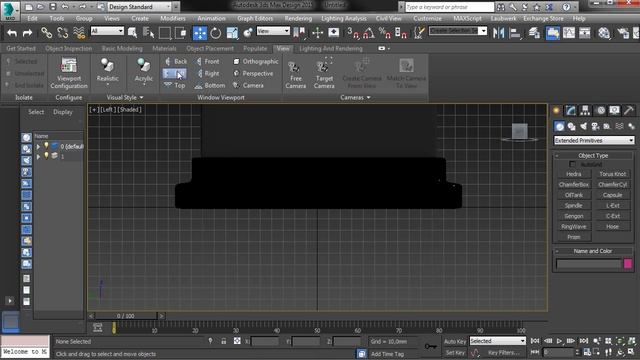The image size is (640, 360).
Task: Open the Selected key filter dropdown
Action: click(x=498, y=341)
